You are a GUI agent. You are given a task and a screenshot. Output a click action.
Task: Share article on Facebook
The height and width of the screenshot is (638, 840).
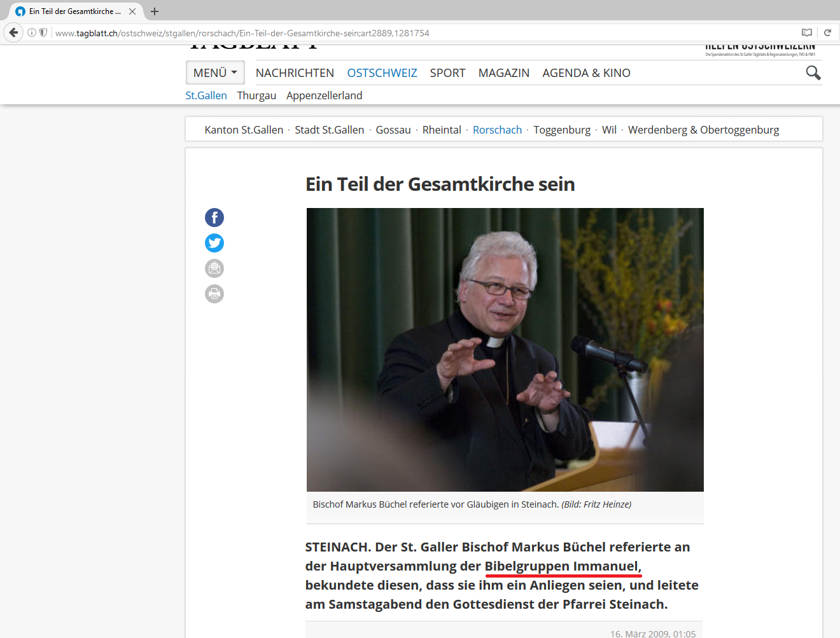coord(214,218)
